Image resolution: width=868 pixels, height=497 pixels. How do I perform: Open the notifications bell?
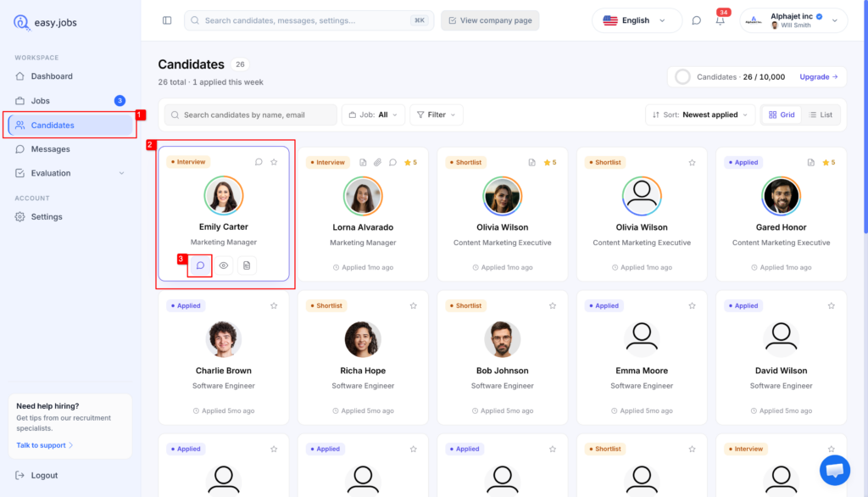pos(721,21)
